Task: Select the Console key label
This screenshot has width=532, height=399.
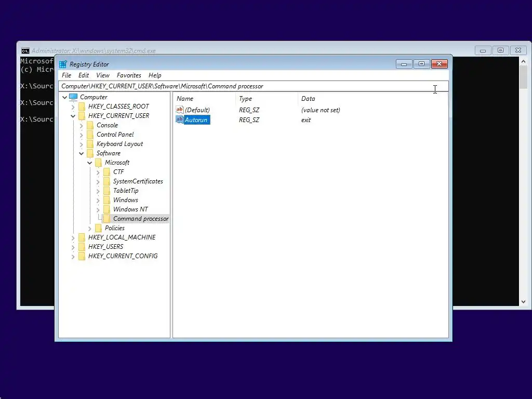Action: point(107,125)
